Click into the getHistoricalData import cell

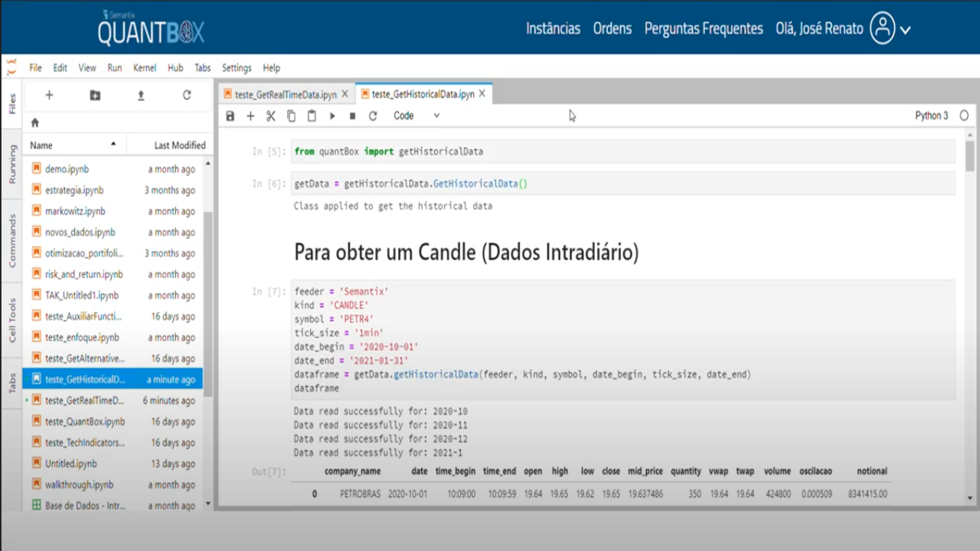click(x=623, y=152)
